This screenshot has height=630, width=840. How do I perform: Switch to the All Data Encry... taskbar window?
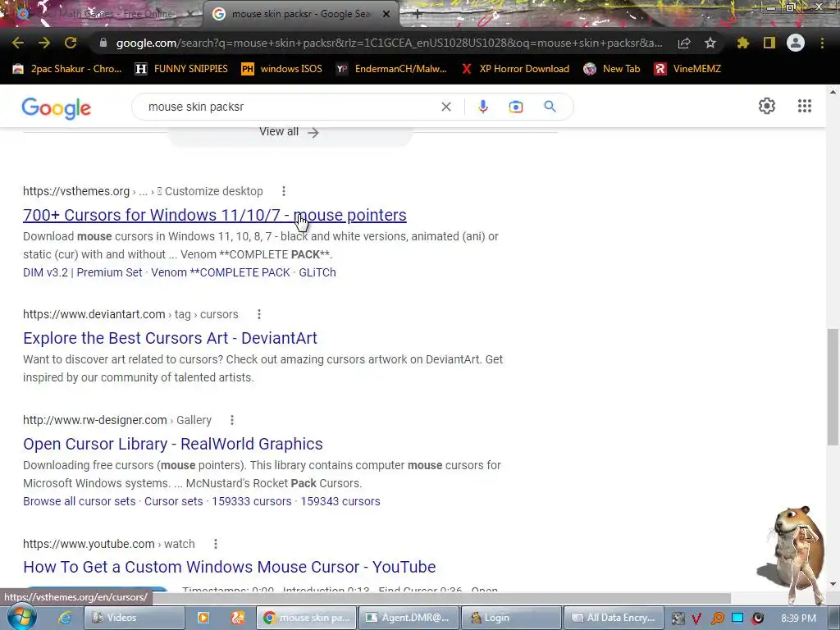[614, 618]
